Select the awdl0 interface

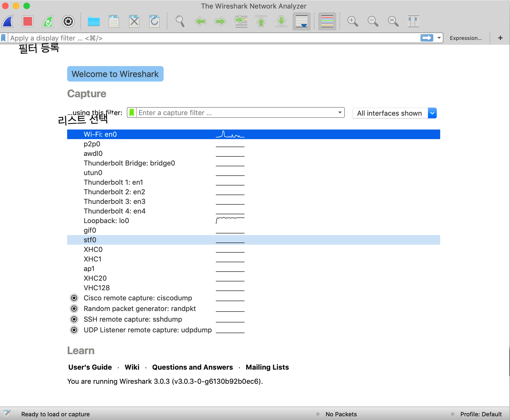[x=254, y=154]
